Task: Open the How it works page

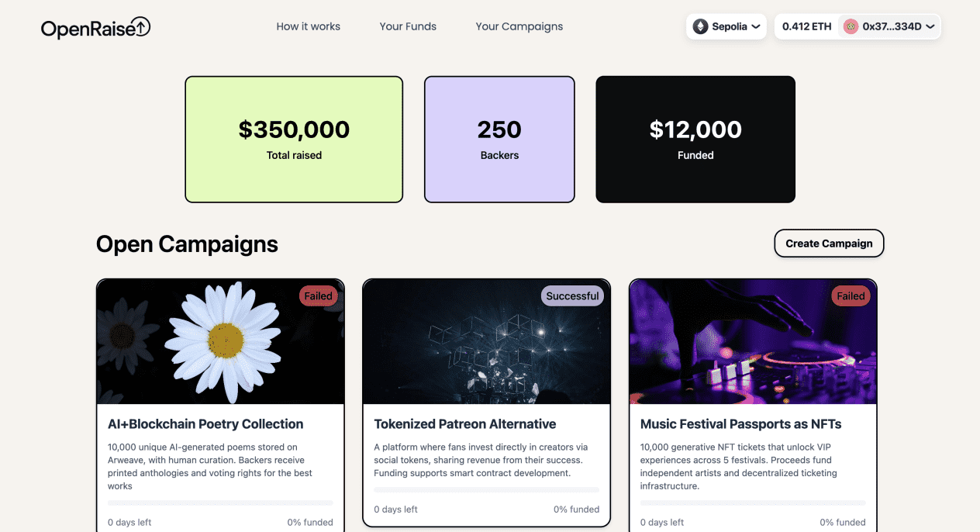Action: pyautogui.click(x=309, y=26)
